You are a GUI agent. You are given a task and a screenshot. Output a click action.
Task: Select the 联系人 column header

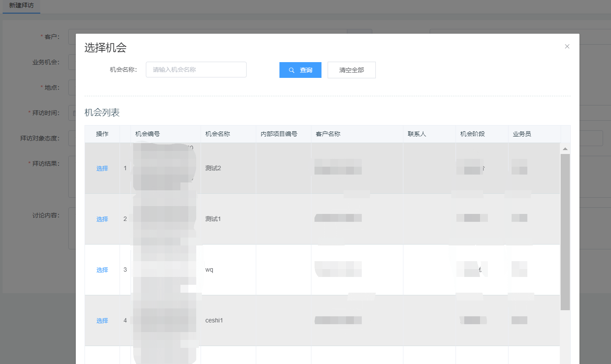[x=417, y=134]
